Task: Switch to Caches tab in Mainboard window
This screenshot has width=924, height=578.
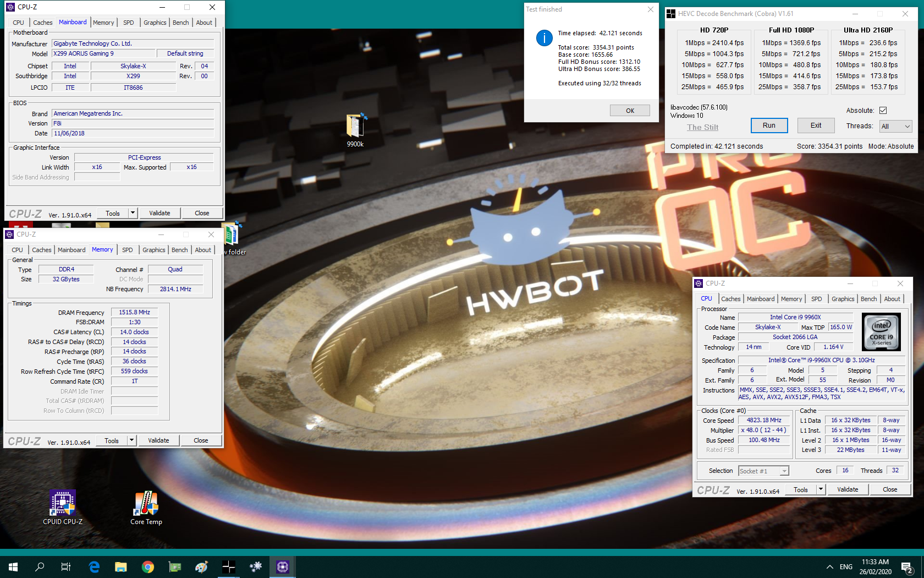Action: (x=42, y=23)
